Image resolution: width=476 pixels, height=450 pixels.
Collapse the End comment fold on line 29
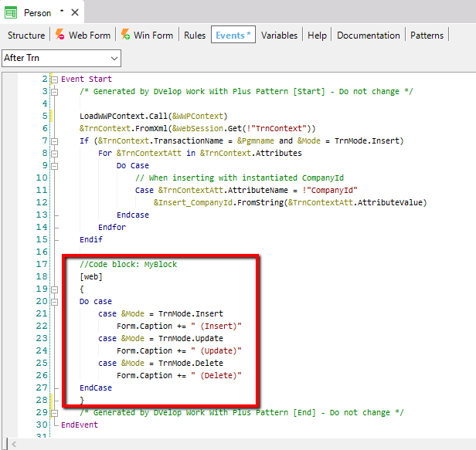54,413
